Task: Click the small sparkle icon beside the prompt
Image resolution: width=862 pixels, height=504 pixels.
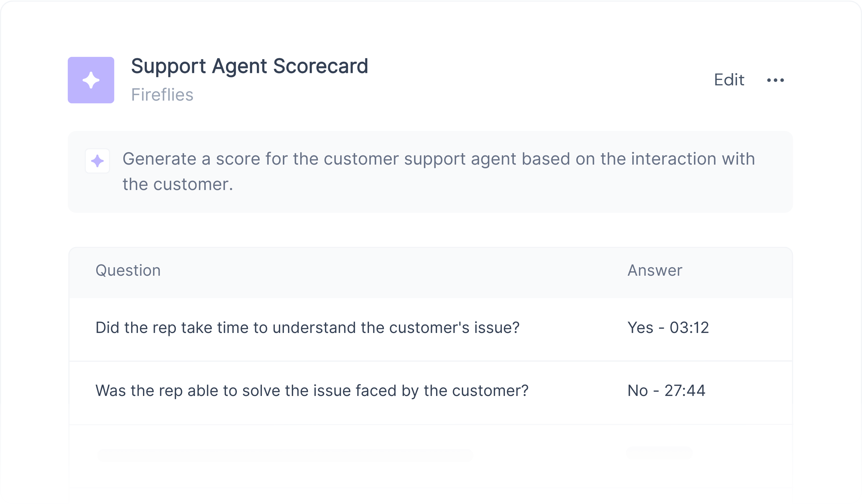Action: click(x=97, y=161)
